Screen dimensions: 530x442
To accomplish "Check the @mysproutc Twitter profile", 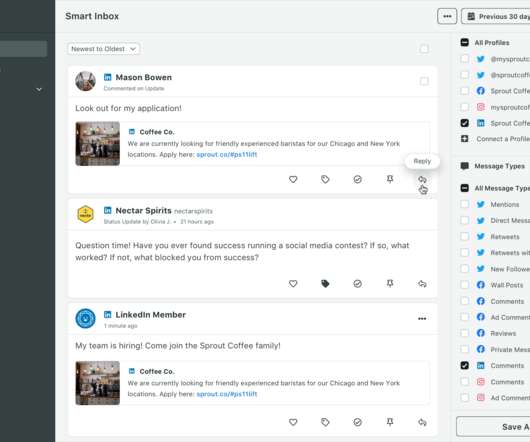I will click(465, 59).
